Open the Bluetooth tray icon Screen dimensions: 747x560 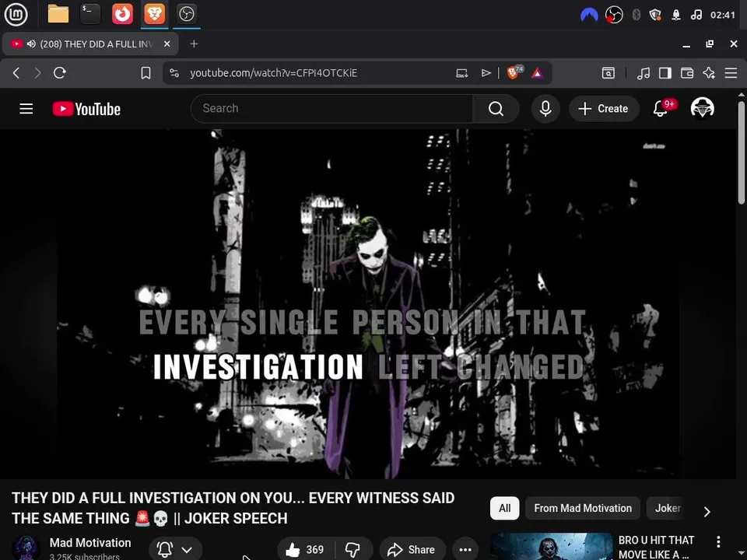tap(636, 15)
